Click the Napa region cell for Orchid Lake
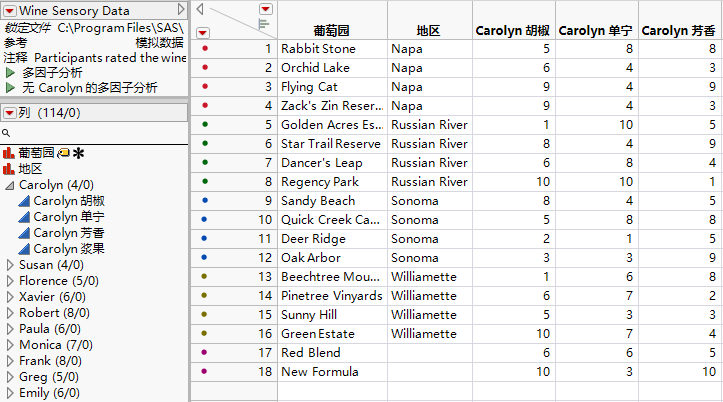Screen dimensions: 723x402 [430, 68]
